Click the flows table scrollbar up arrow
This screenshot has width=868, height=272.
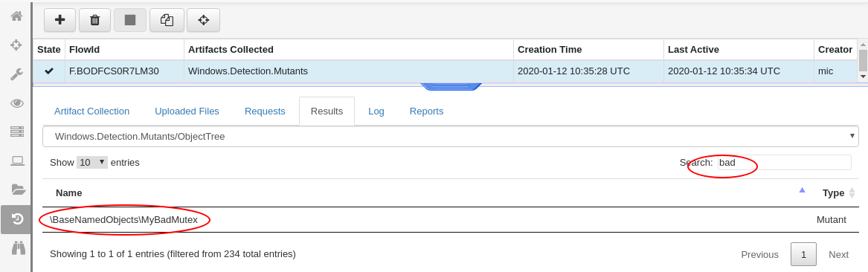pyautogui.click(x=863, y=45)
